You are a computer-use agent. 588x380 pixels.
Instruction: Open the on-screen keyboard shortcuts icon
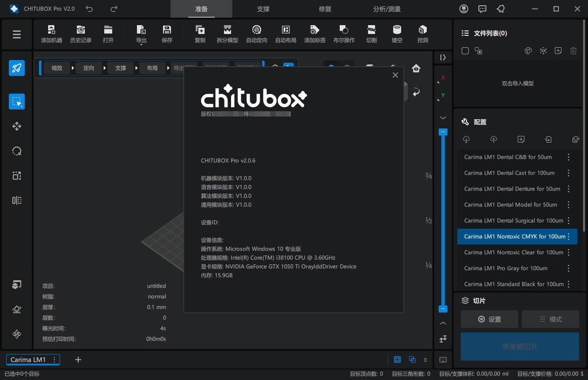[x=443, y=359]
